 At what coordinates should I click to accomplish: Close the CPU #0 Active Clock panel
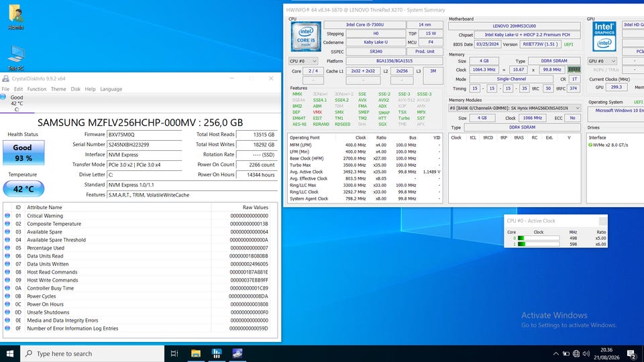pyautogui.click(x=602, y=221)
